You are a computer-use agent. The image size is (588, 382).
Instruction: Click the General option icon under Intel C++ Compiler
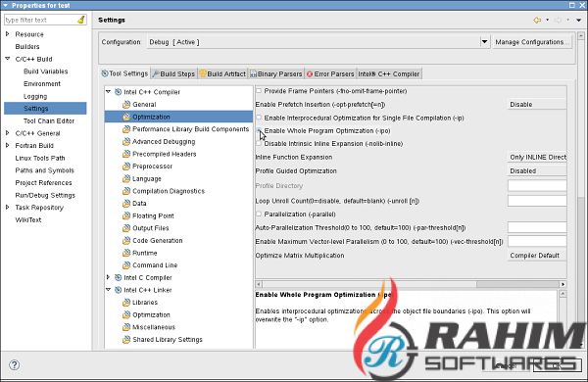tap(126, 104)
